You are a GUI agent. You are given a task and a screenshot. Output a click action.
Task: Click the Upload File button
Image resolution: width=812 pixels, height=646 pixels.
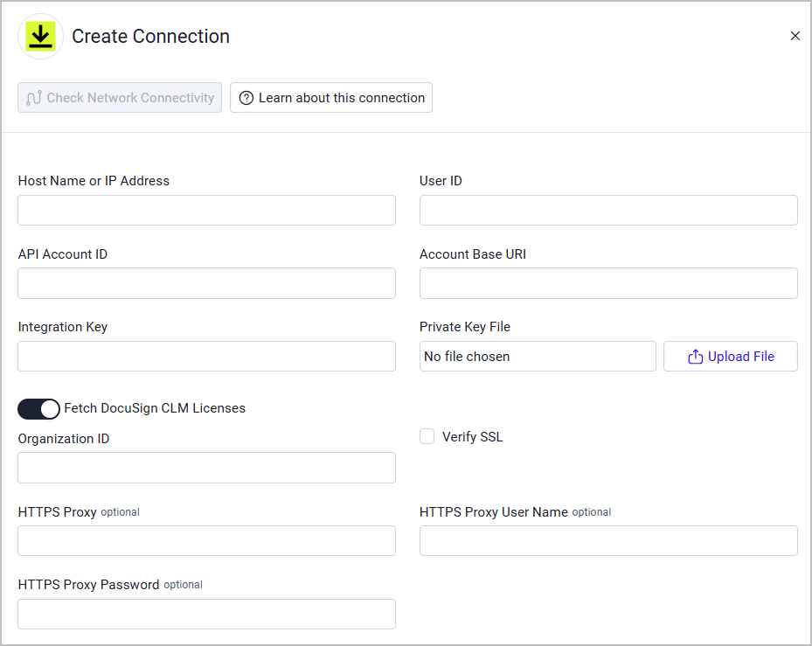click(730, 356)
